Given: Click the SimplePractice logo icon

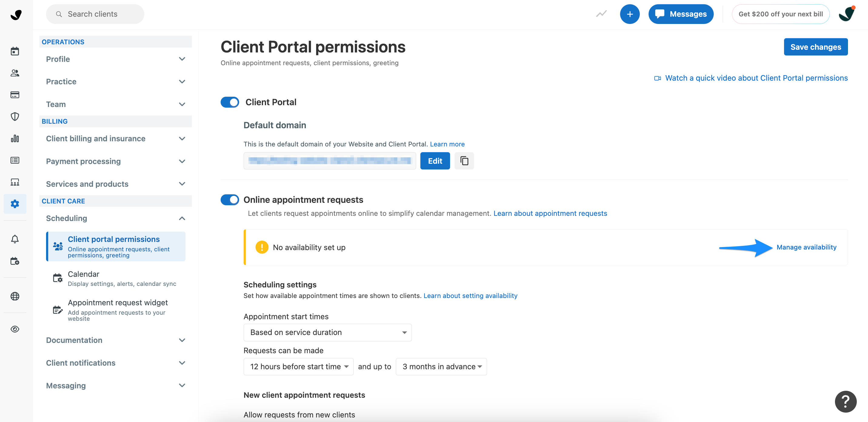Looking at the screenshot, I should tap(16, 15).
